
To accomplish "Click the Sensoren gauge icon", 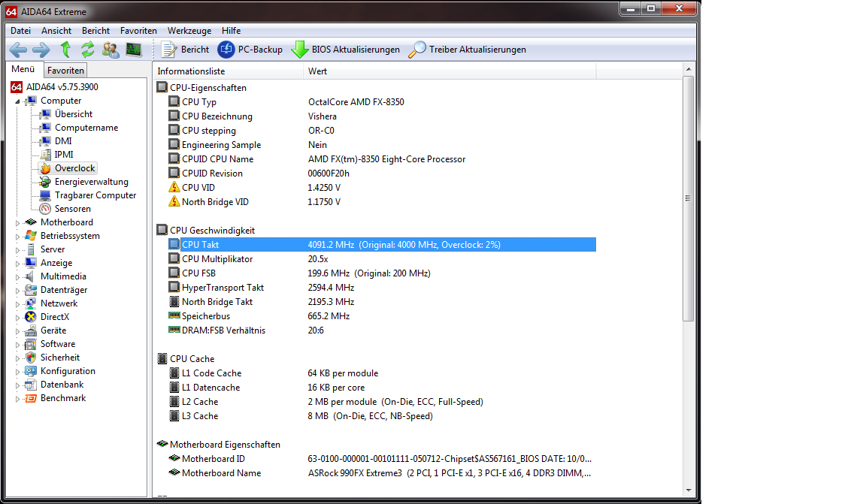I will coord(45,209).
